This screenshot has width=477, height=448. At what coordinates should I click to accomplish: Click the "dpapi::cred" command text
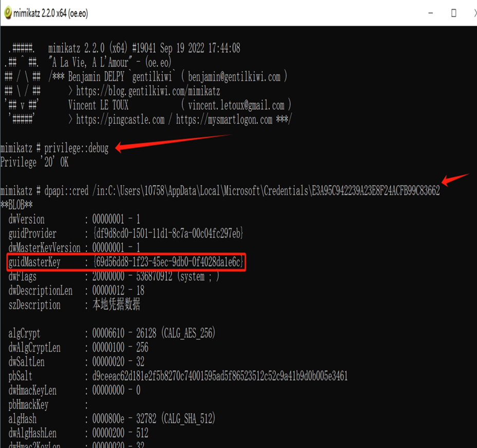point(66,191)
